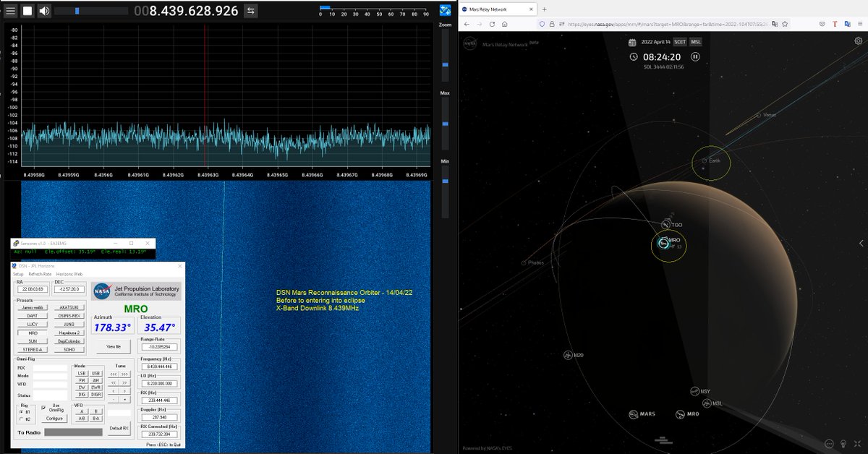
Task: Open the Horizons Web menu
Action: (69, 274)
